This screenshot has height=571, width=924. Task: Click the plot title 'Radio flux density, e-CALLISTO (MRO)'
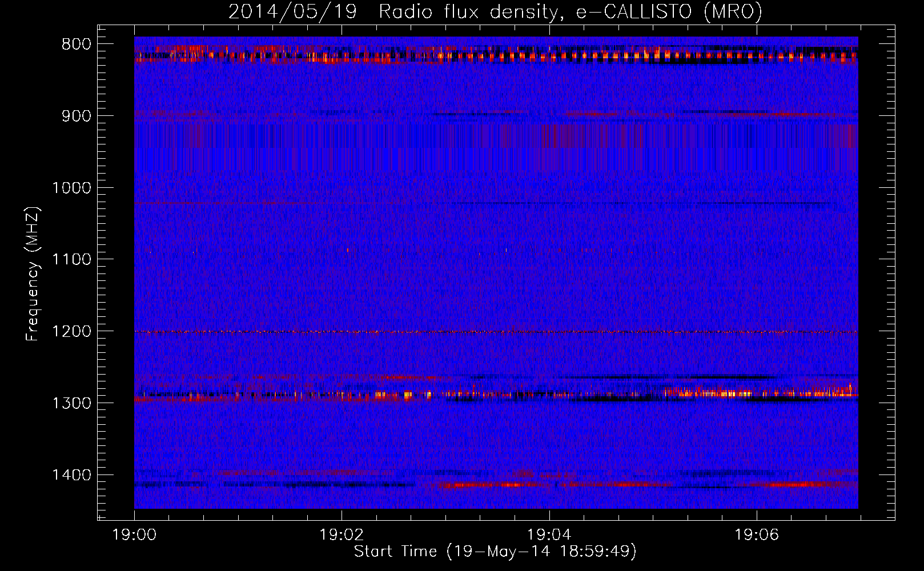[570, 12]
